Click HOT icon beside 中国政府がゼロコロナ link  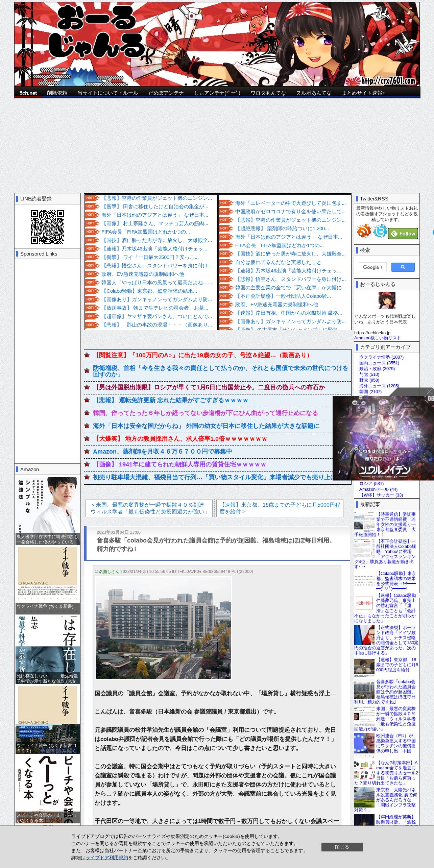(x=226, y=212)
